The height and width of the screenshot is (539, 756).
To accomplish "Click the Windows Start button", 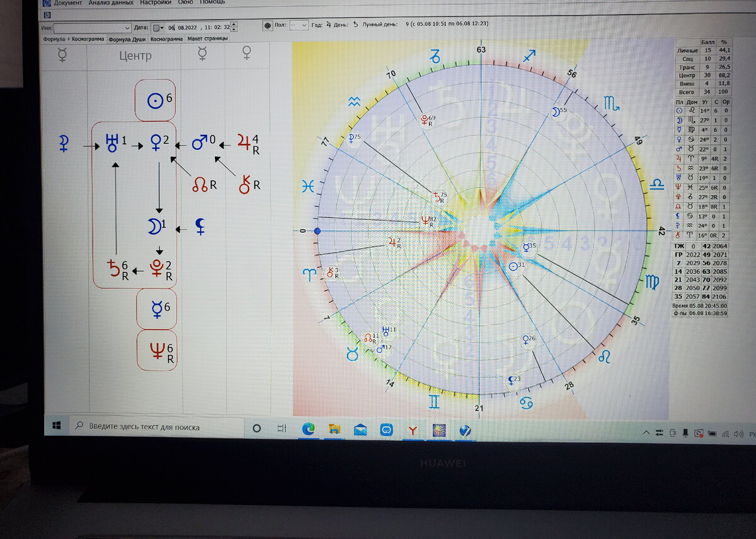I will [57, 427].
